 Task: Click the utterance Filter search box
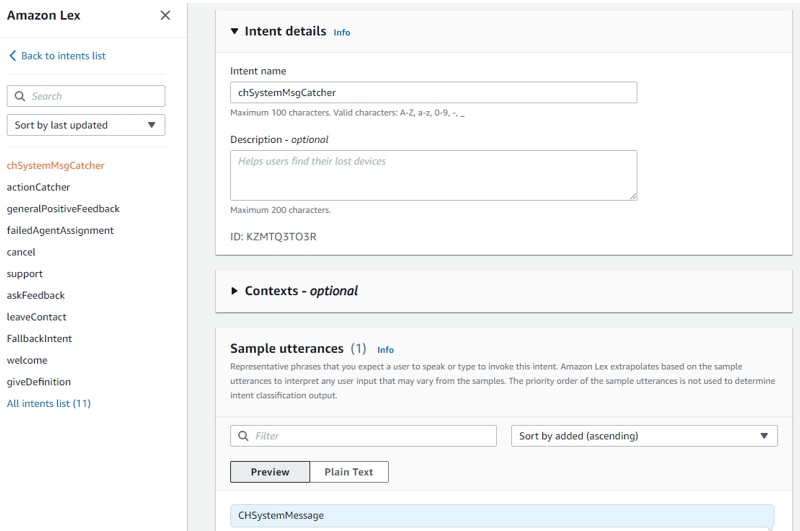tap(363, 436)
